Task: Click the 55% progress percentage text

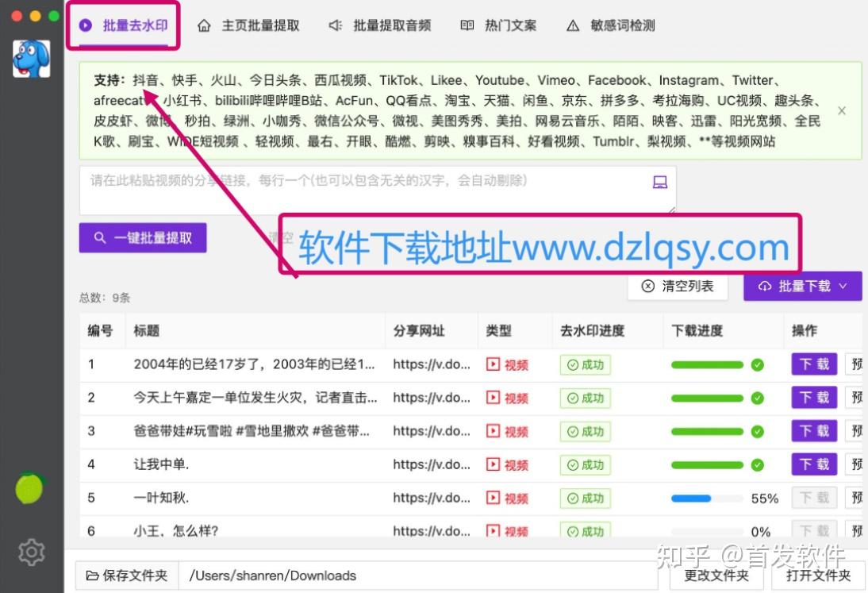Action: point(765,499)
